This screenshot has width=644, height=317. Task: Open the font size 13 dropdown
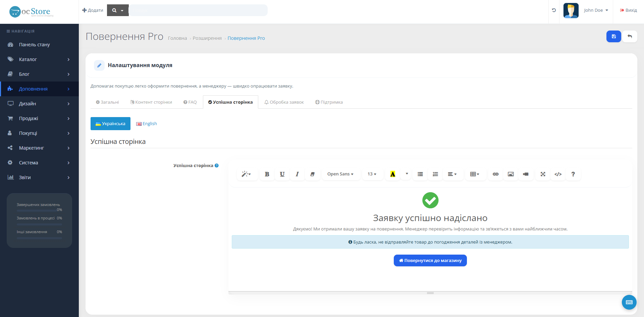[372, 174]
